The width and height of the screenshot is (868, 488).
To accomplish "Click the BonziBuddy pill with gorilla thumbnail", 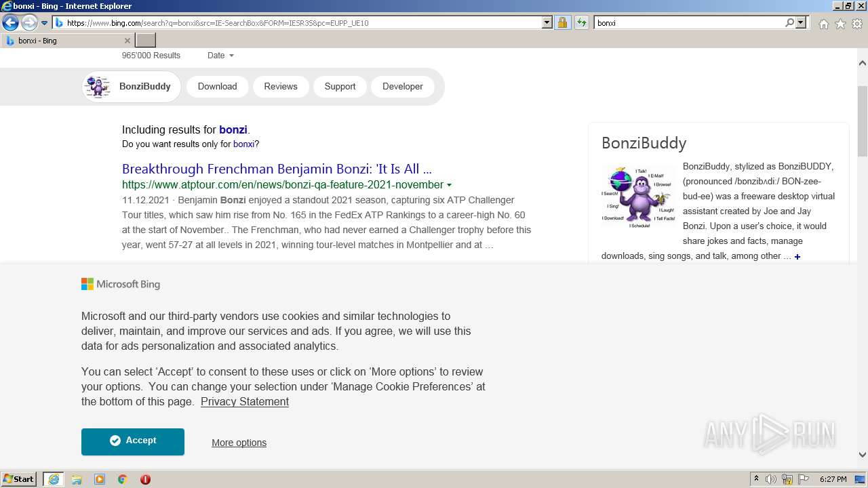I will (132, 87).
